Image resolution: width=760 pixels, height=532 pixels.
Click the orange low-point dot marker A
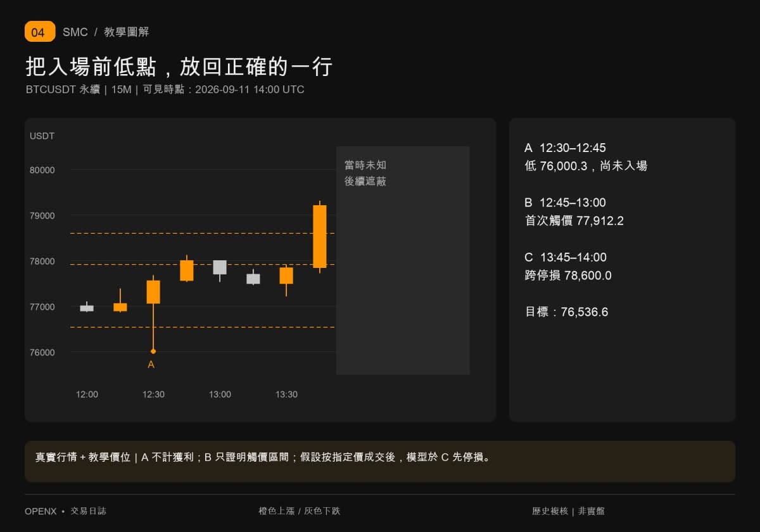pyautogui.click(x=153, y=351)
